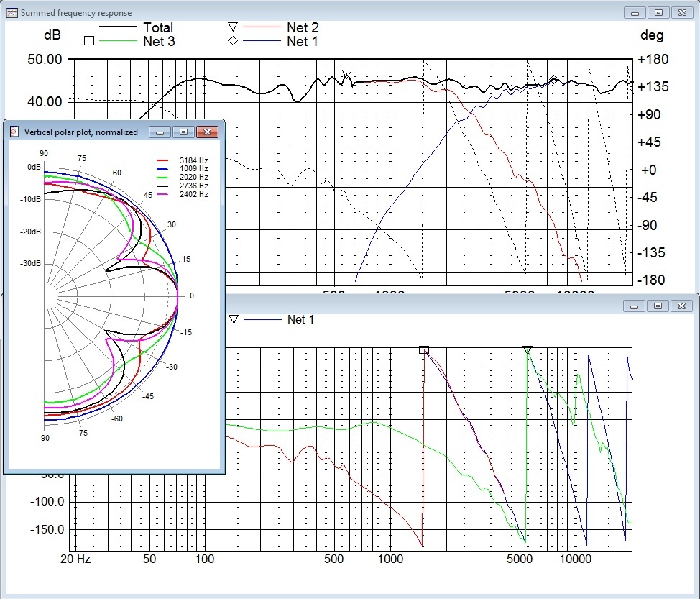
Task: Minimize the Vertical polar plot window
Action: pyautogui.click(x=160, y=132)
